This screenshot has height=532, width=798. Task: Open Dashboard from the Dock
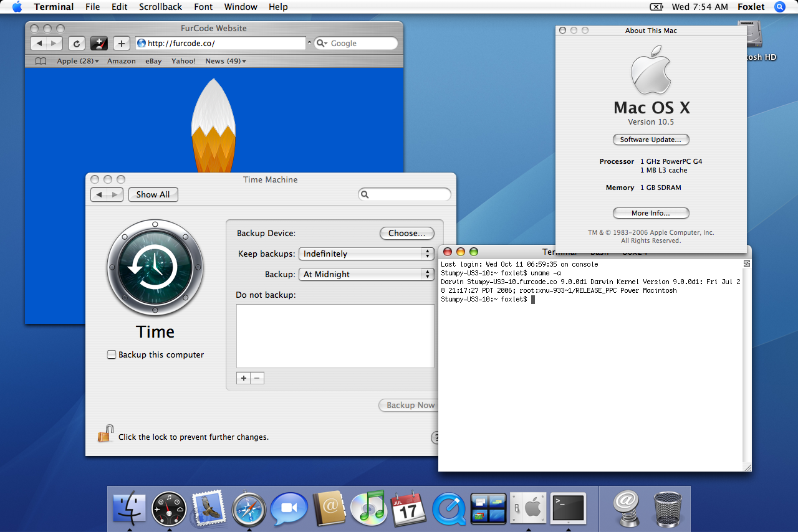(x=169, y=508)
